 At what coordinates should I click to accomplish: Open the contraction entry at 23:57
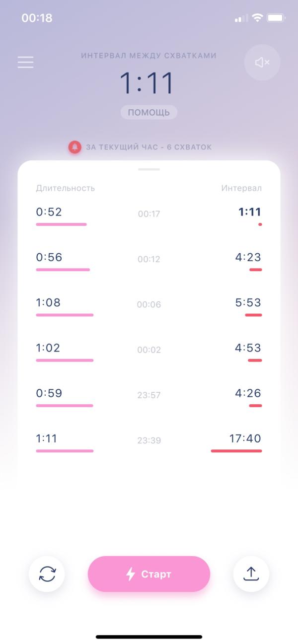[149, 396]
